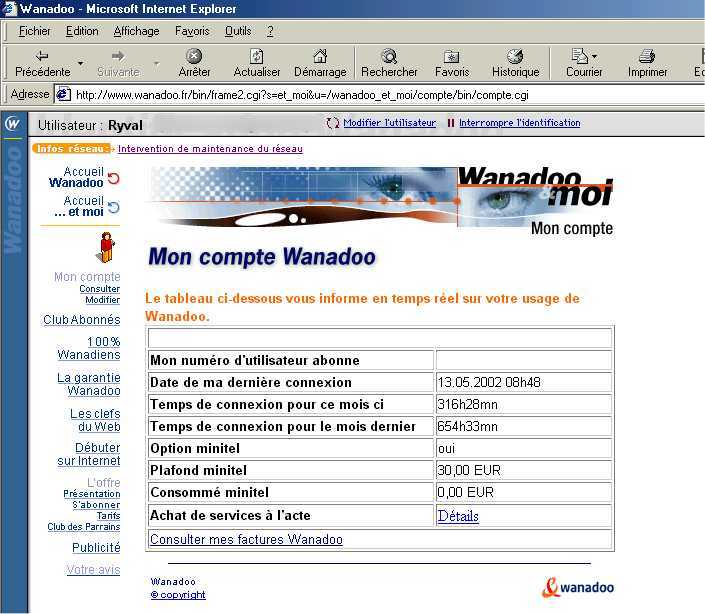Open the Publicité link
705x614 pixels.
96,547
